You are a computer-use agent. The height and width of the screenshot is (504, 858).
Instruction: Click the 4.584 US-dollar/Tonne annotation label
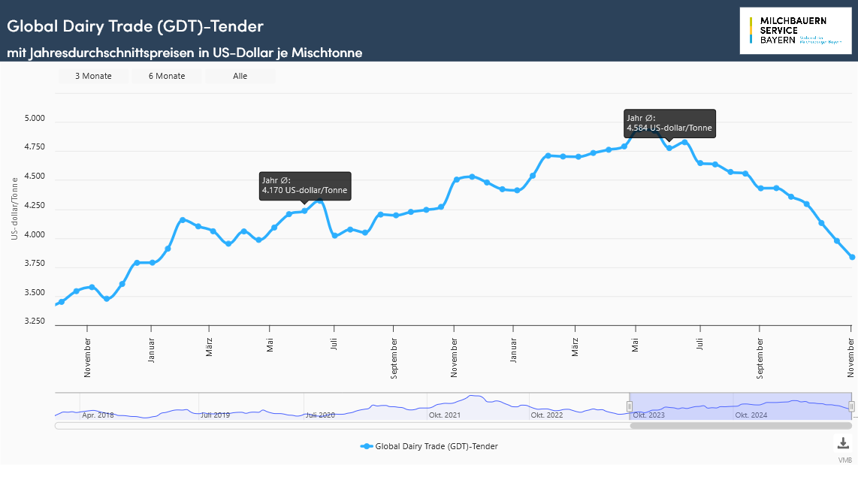[669, 123]
